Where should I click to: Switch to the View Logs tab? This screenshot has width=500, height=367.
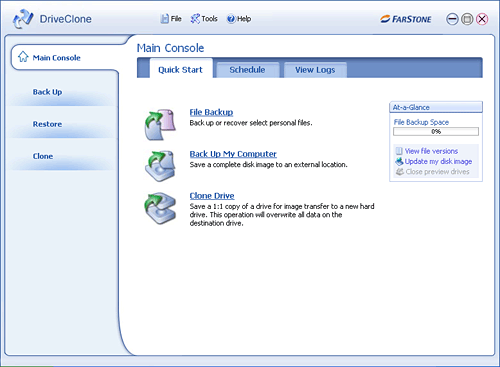tap(315, 70)
